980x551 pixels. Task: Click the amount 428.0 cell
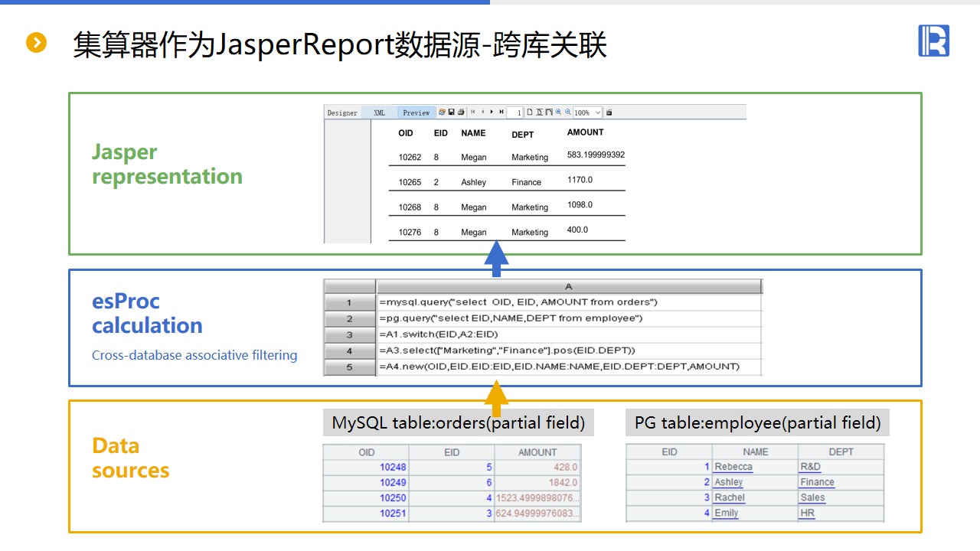537,467
